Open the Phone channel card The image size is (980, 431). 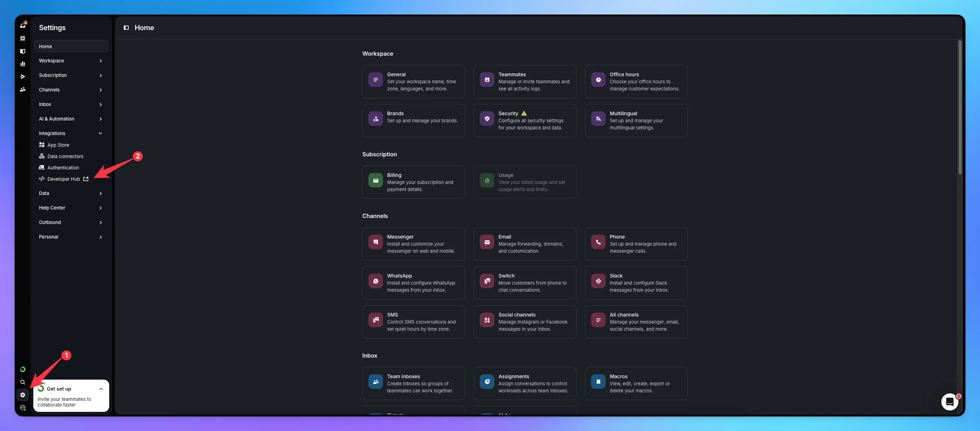click(636, 244)
